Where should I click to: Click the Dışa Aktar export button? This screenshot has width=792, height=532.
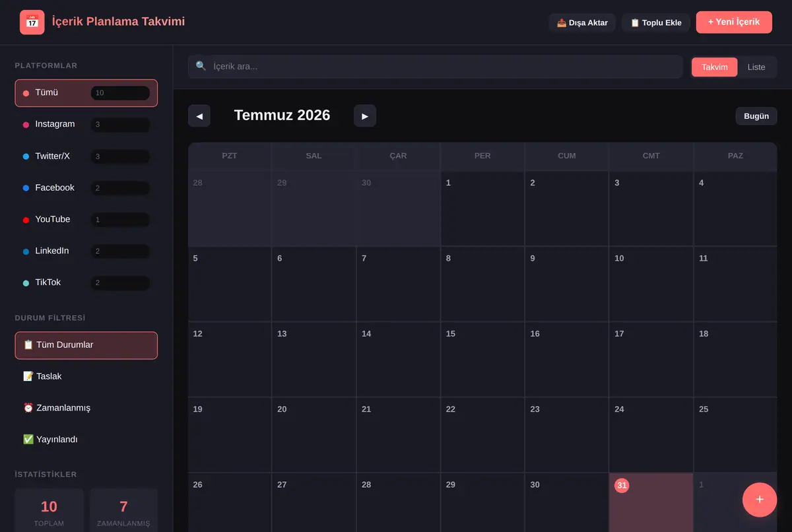tap(582, 22)
